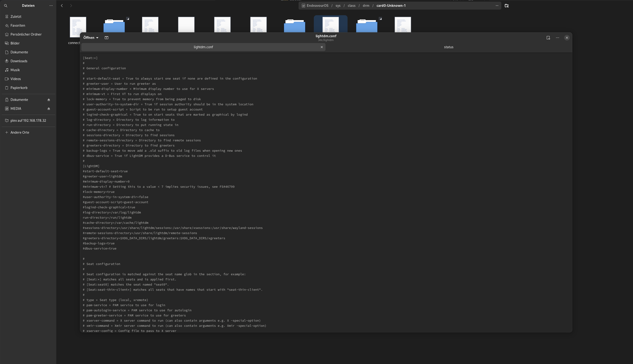Open Andere Orte in sidebar
This screenshot has height=364, width=633.
tap(20, 132)
